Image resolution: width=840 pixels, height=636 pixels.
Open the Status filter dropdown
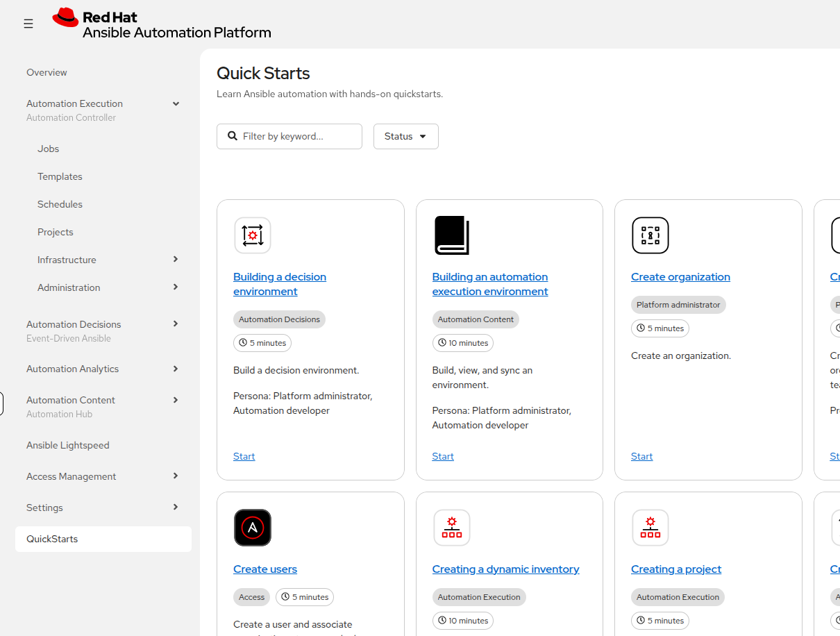[x=406, y=136]
